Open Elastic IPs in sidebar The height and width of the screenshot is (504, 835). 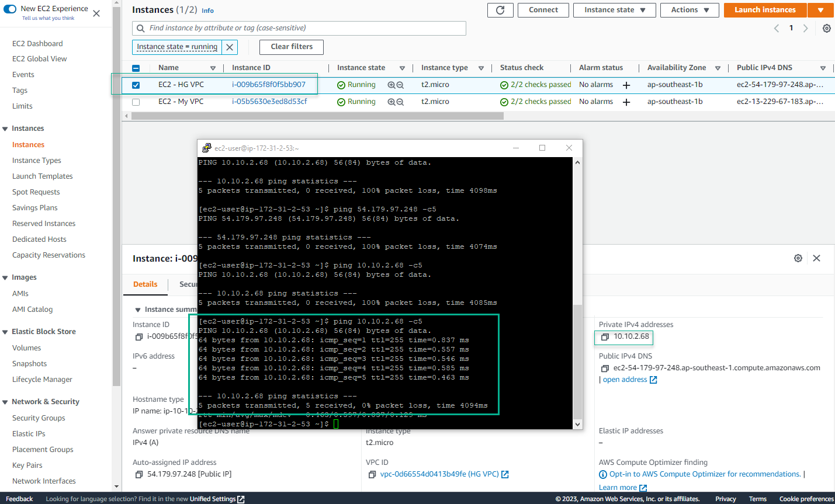coord(29,434)
